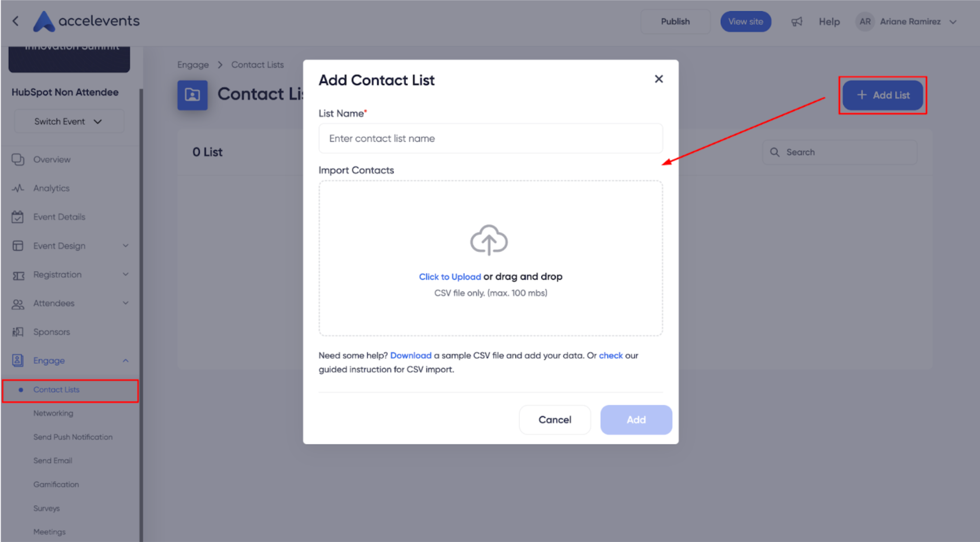
Task: Click the Enter contact list name field
Action: click(490, 138)
